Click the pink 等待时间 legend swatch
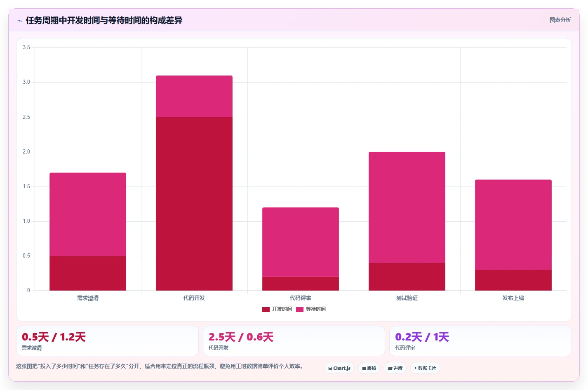 [300, 310]
